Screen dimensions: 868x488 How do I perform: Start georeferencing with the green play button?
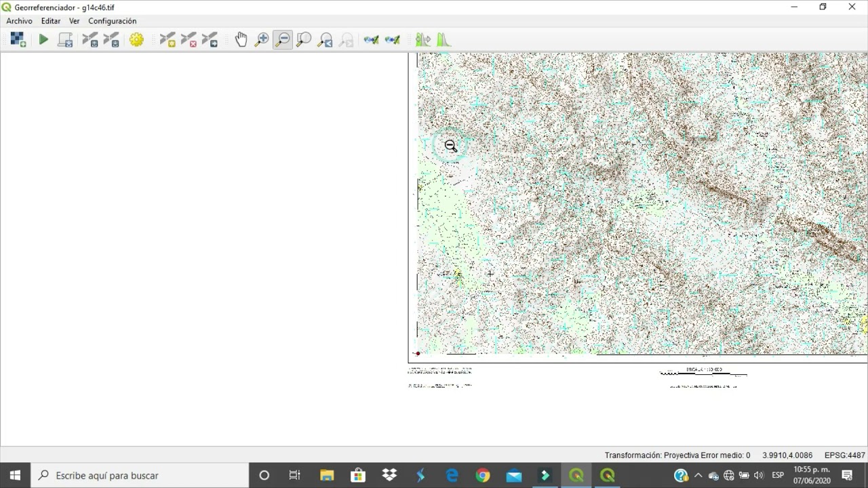coord(43,40)
